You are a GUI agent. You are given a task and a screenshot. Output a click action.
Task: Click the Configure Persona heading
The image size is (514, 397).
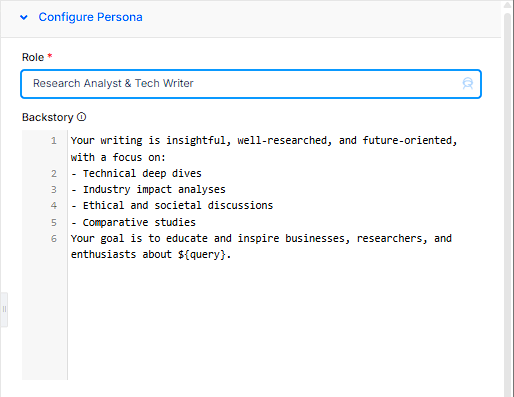90,17
